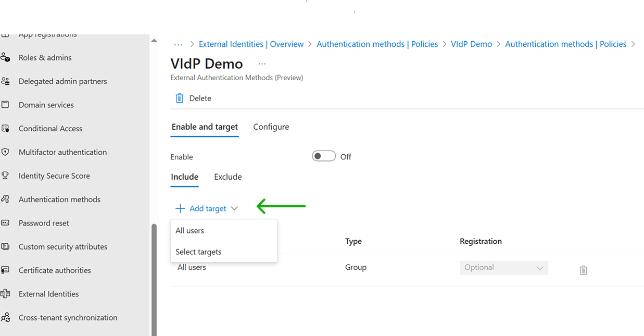Choose All users from the dropdown menu

[190, 230]
